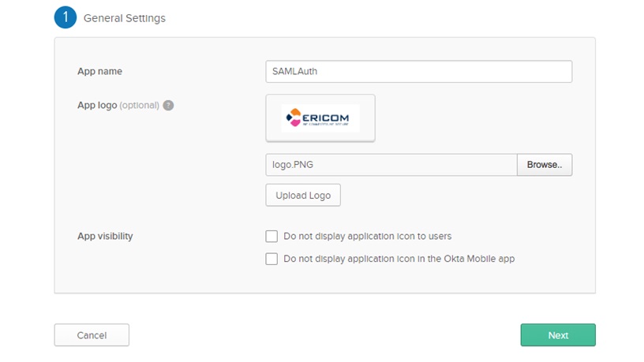The image size is (644, 362).
Task: Proceed with the green Next button
Action: (557, 335)
